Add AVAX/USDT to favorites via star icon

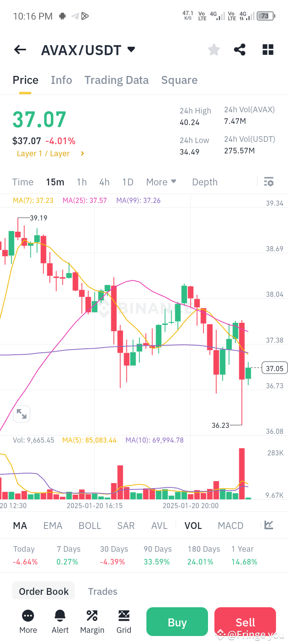tap(214, 50)
